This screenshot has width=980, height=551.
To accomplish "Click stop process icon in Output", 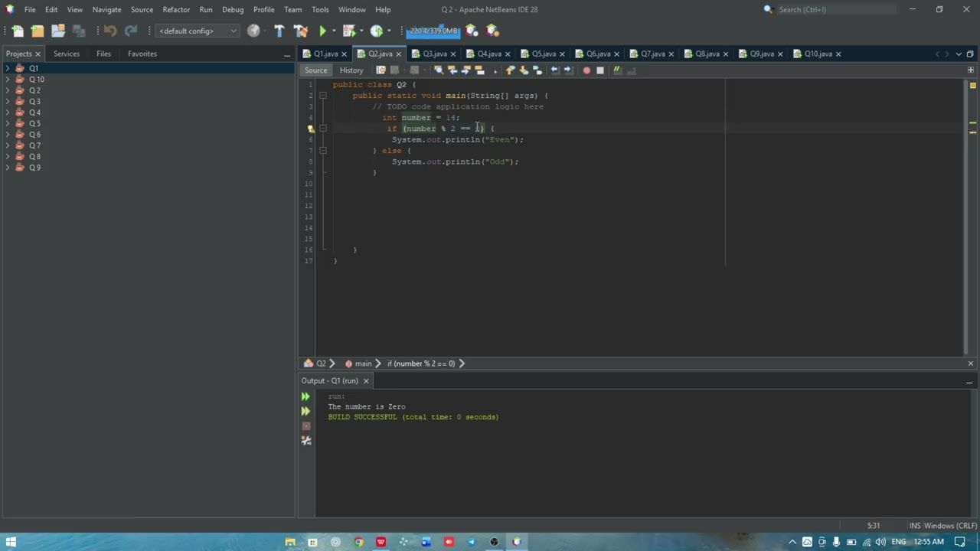I will click(305, 425).
